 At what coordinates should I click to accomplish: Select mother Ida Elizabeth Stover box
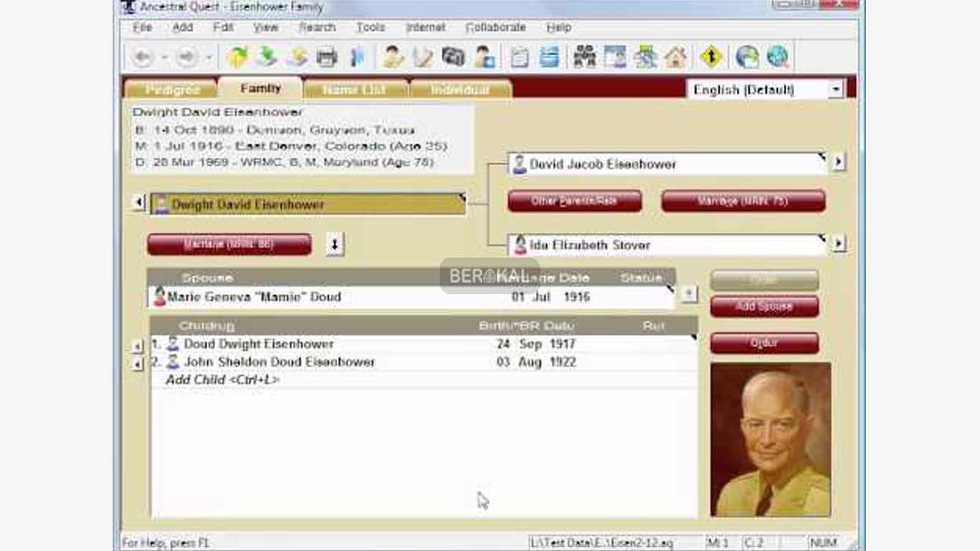pyautogui.click(x=669, y=245)
